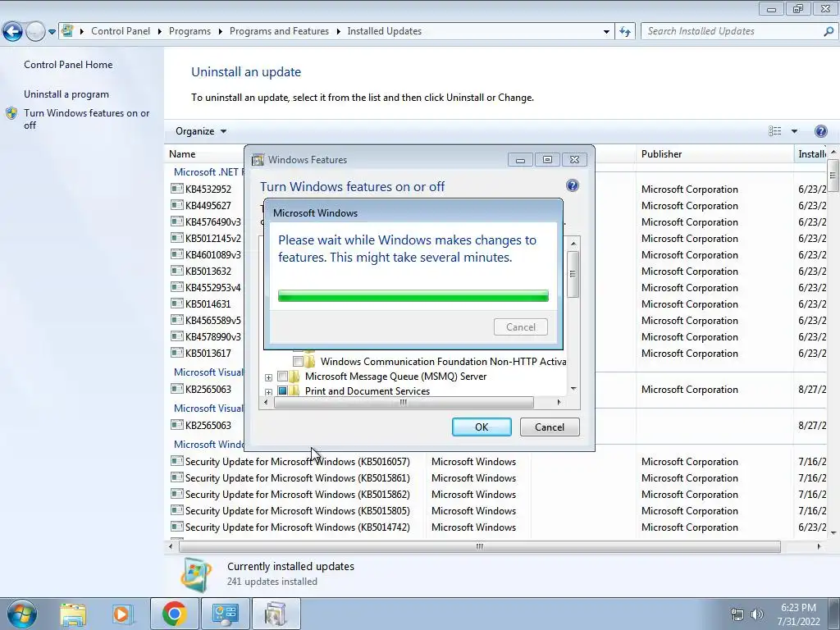Open Uninstall a program link

[x=66, y=94]
